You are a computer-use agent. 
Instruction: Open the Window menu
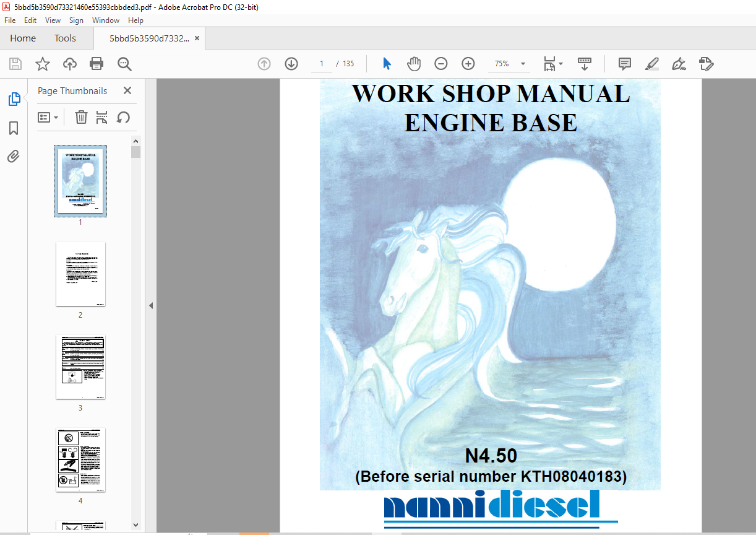[106, 20]
